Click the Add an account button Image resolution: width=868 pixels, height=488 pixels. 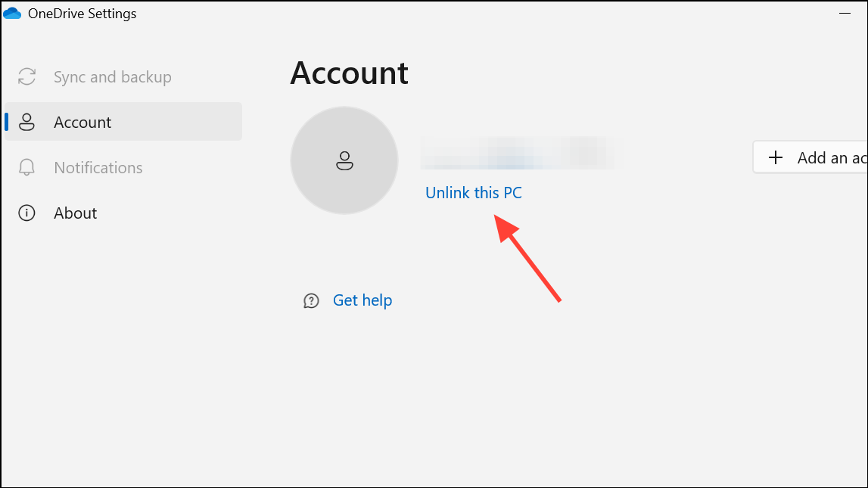pyautogui.click(x=810, y=157)
